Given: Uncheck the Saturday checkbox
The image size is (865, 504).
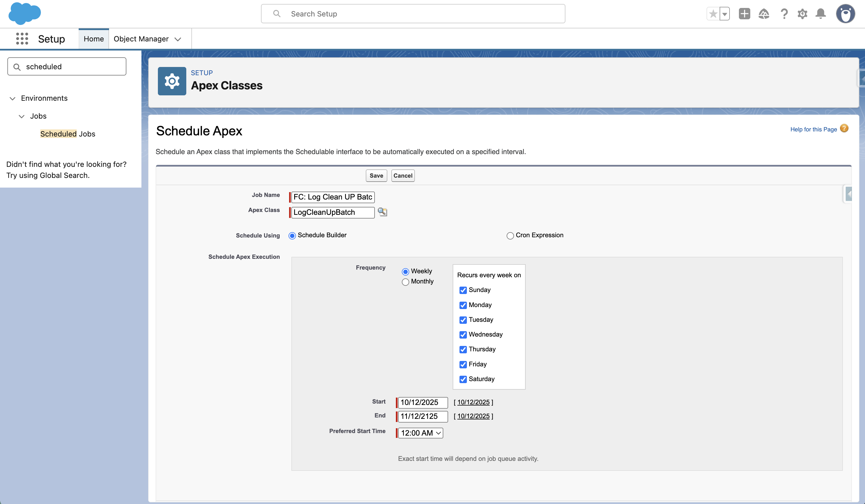Looking at the screenshot, I should click(463, 379).
